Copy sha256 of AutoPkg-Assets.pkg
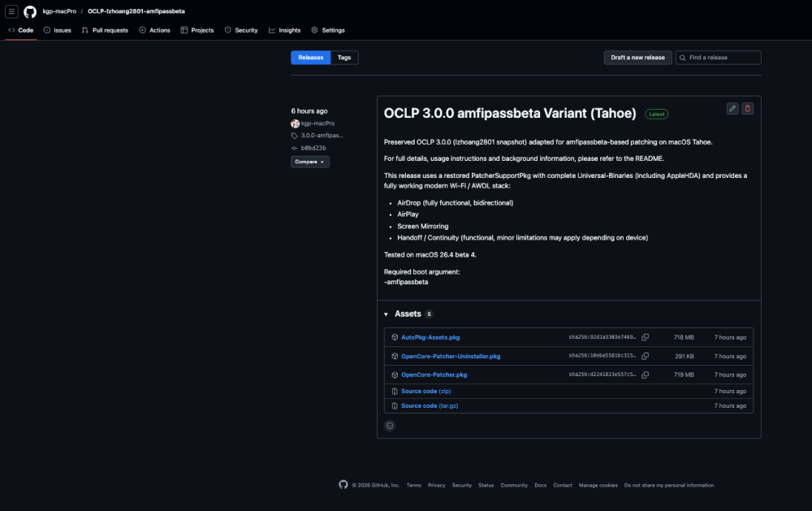Viewport: 812px width, 511px height. 646,337
